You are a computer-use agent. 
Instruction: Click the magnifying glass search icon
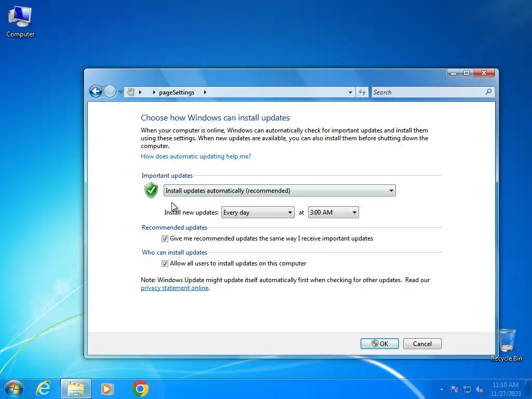(x=488, y=92)
